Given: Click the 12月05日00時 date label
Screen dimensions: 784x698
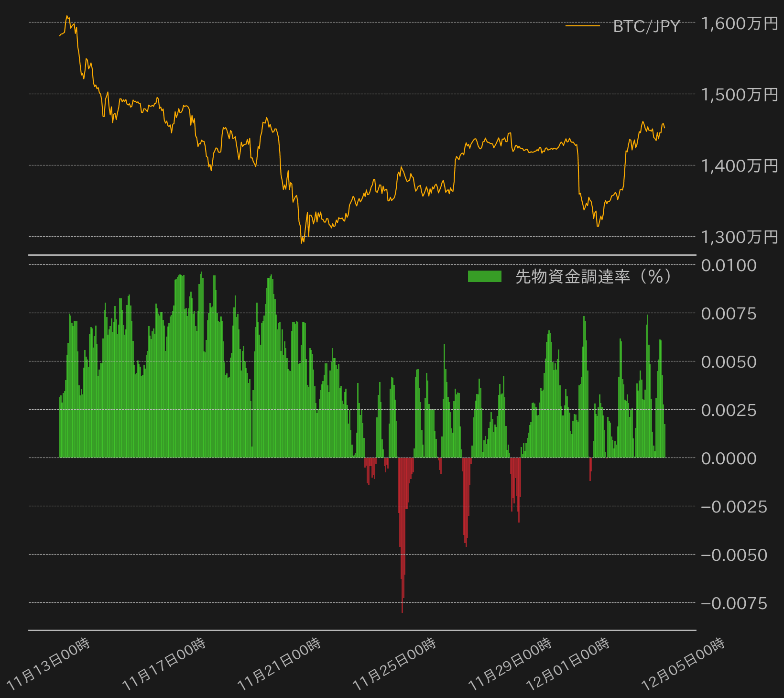Looking at the screenshot, I should tap(683, 664).
